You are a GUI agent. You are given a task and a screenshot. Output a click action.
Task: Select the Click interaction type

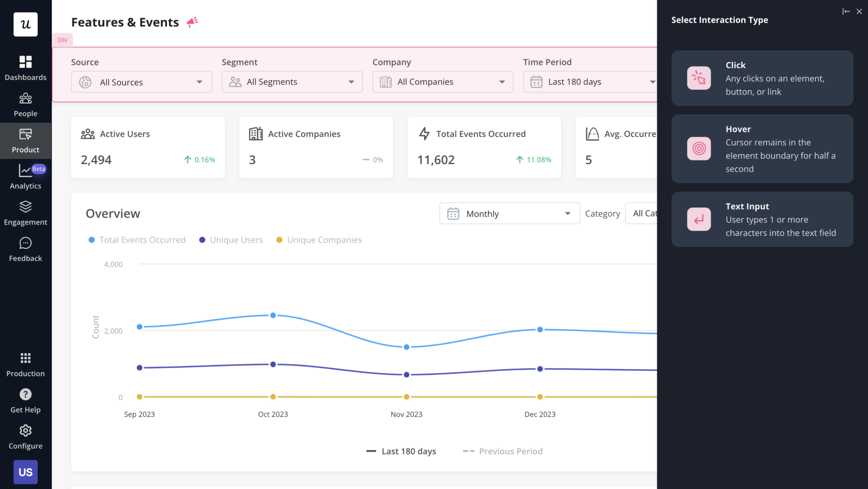[762, 78]
